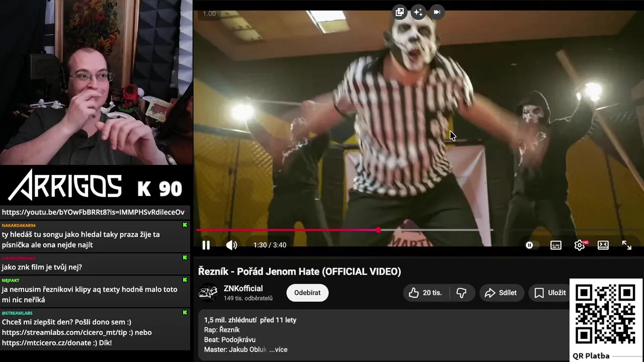
Task: Like the video (20 tis.)
Action: point(426,293)
